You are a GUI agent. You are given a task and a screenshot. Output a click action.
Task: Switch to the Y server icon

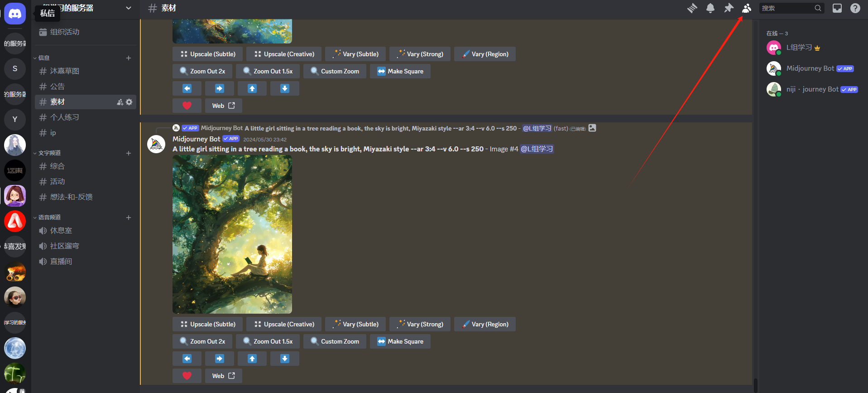point(15,120)
